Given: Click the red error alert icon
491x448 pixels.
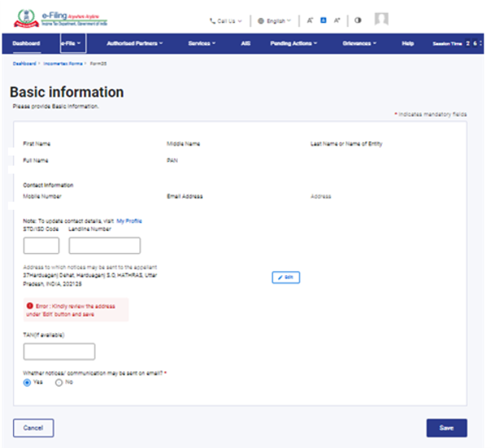Looking at the screenshot, I should click(x=29, y=305).
